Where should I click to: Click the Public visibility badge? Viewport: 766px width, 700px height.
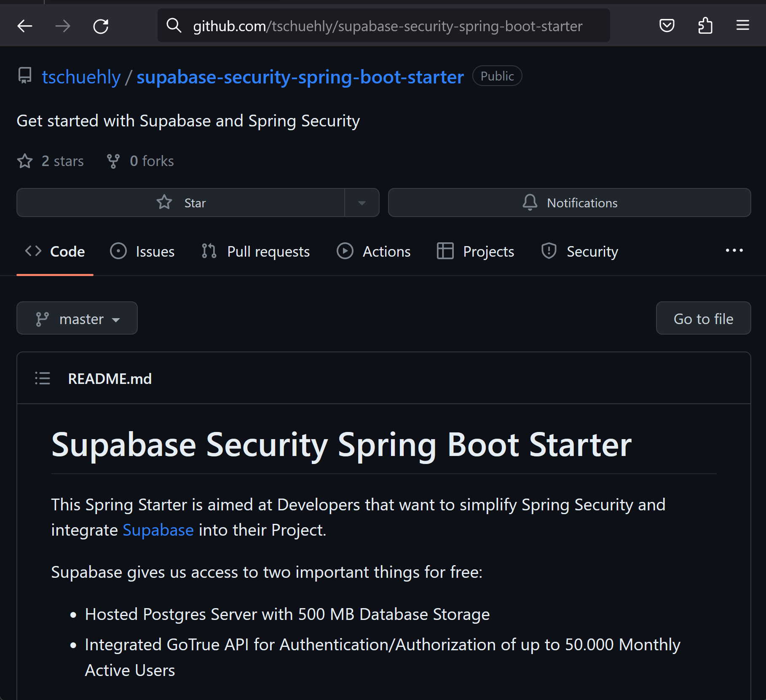[x=497, y=76]
